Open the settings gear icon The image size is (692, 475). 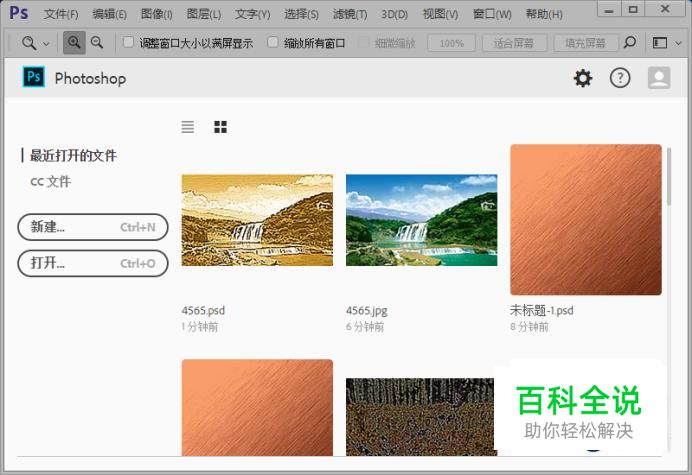pyautogui.click(x=583, y=79)
